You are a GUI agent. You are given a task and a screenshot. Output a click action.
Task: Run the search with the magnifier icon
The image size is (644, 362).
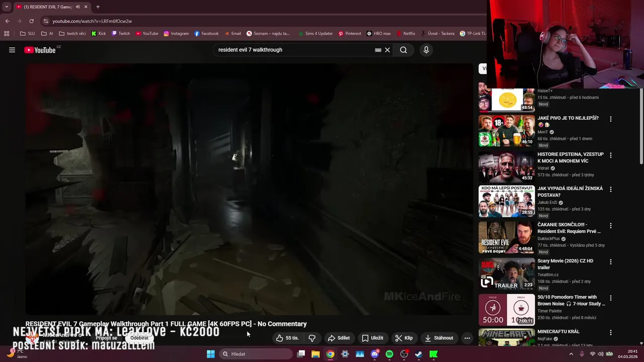404,50
